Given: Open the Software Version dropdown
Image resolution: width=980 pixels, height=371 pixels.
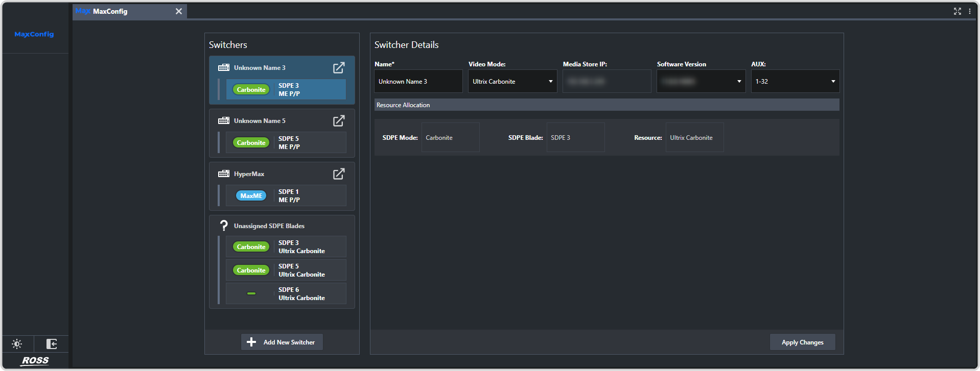Looking at the screenshot, I should (x=701, y=81).
